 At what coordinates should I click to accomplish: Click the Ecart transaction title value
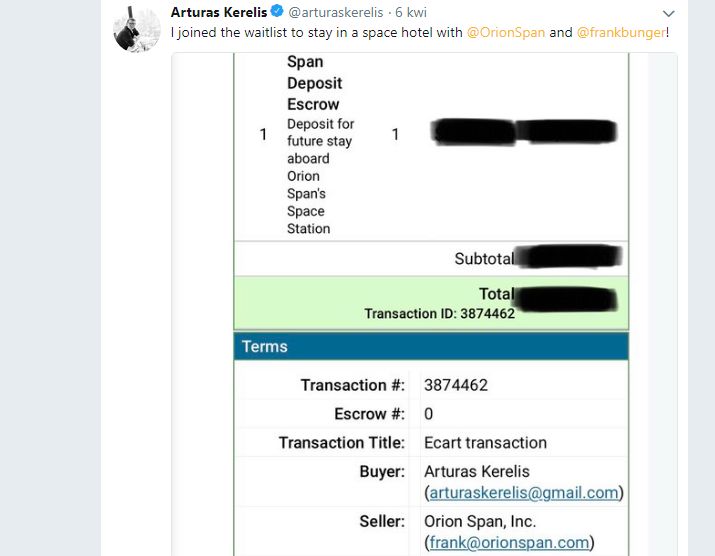(485, 442)
